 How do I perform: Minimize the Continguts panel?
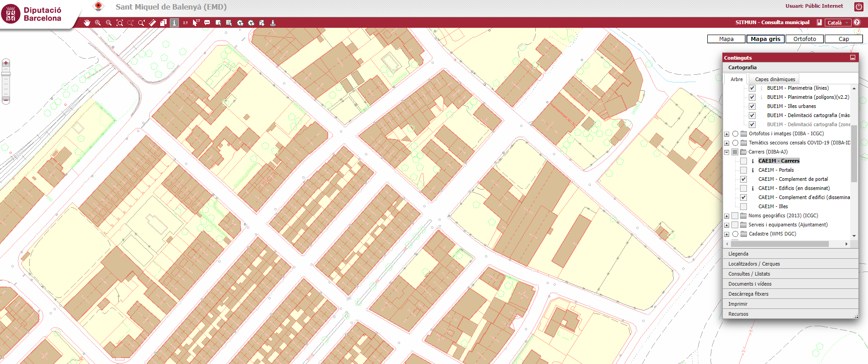(x=853, y=57)
